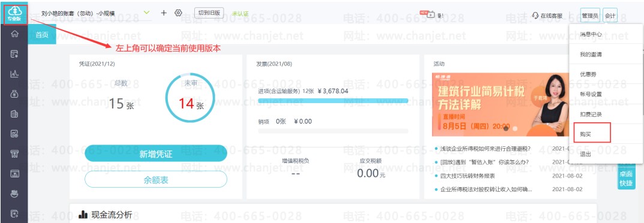Open the NEW video icon in the top bar
The height and width of the screenshot is (223, 644).
pyautogui.click(x=428, y=14)
